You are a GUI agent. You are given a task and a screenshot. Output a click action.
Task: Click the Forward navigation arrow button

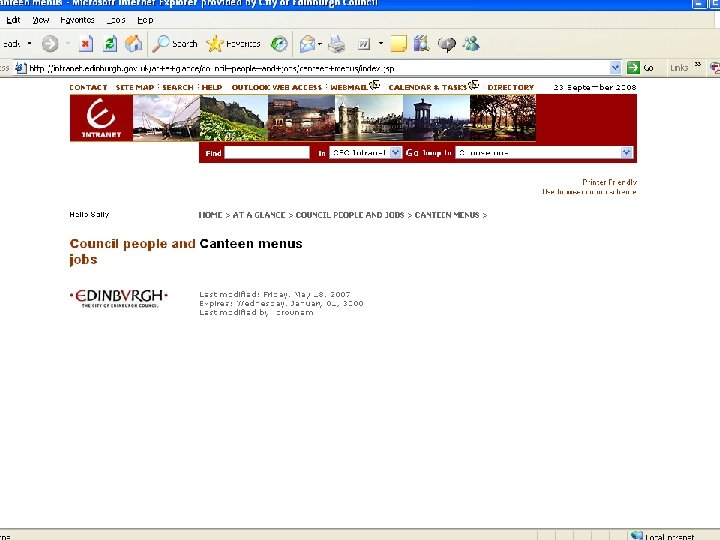[x=50, y=44]
